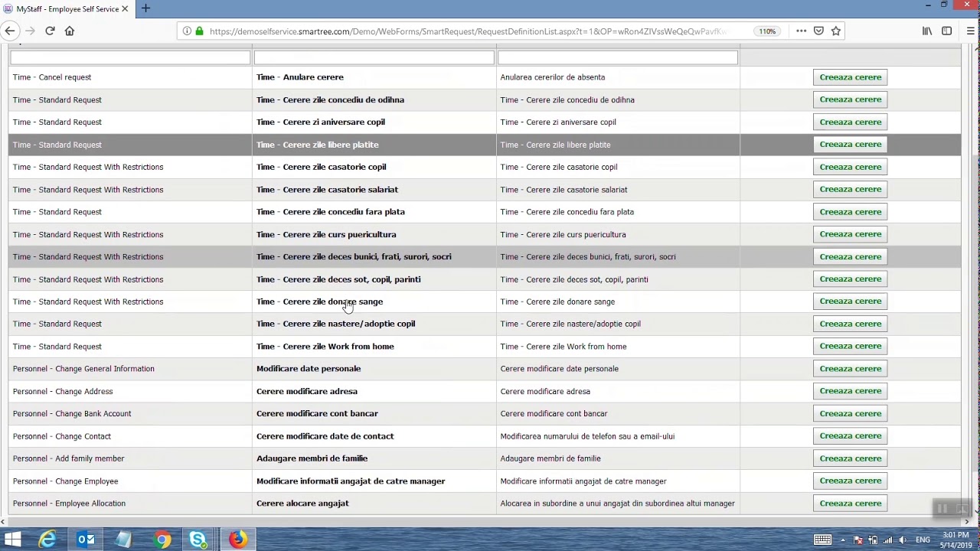980x551 pixels.
Task: Select 'Personnel - Change Bank Account' cell
Action: 130,413
